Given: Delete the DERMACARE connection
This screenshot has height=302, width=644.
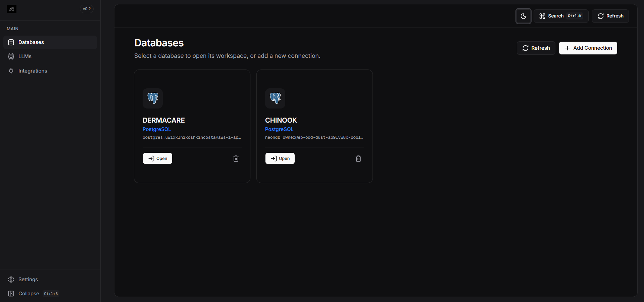Looking at the screenshot, I should 236,159.
